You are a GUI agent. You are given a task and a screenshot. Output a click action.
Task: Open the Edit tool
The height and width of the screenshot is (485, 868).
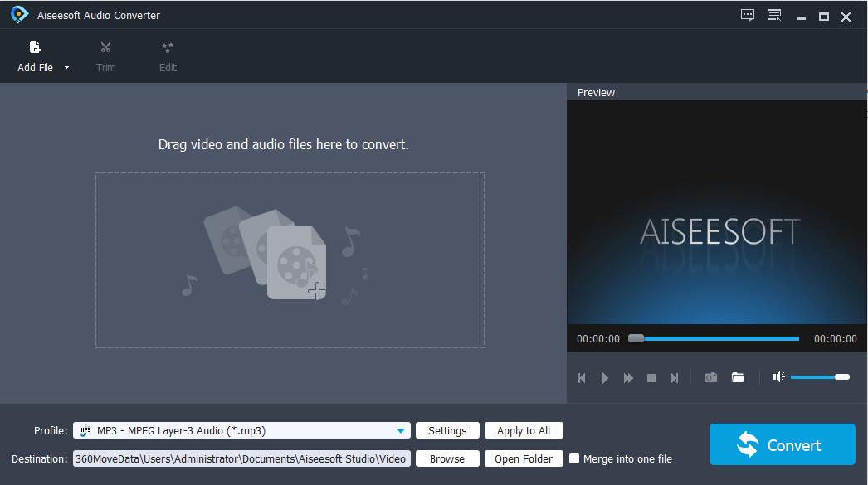coord(168,54)
